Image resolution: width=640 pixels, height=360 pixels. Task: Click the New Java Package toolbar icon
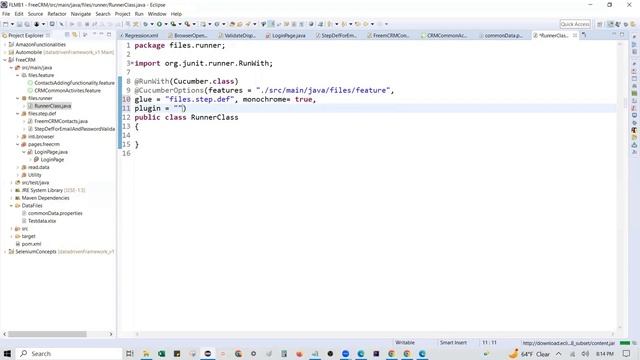point(203,24)
